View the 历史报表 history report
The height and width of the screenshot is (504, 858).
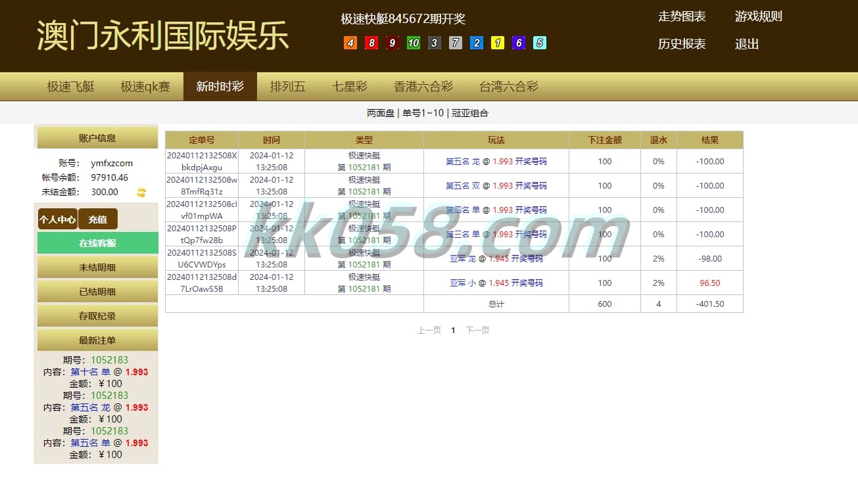click(x=682, y=44)
